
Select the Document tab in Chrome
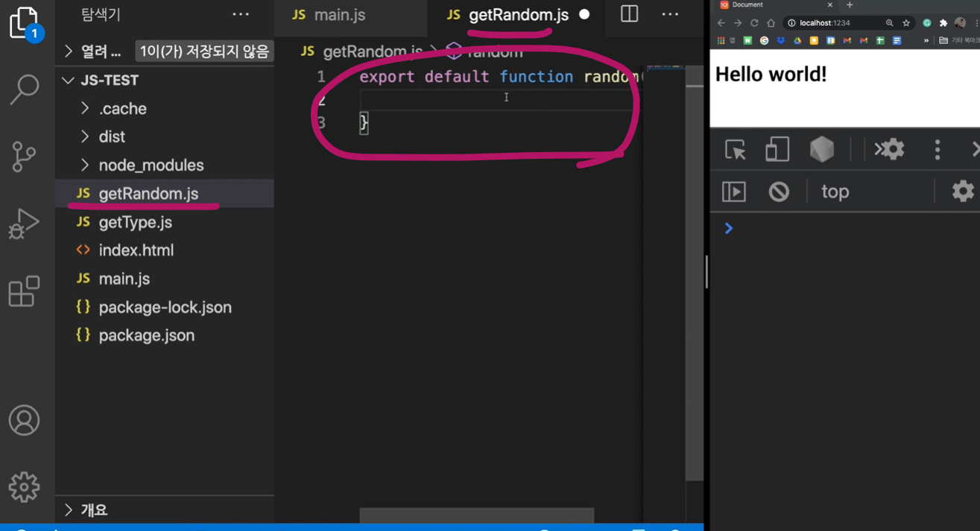pos(775,4)
